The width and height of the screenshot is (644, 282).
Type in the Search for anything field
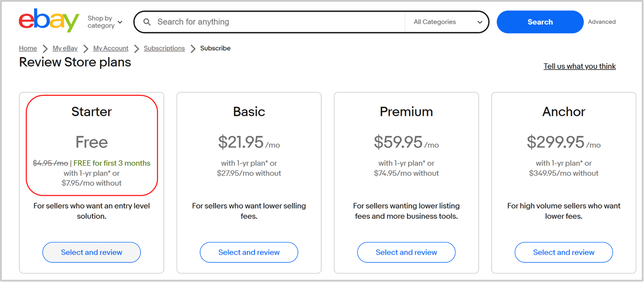(278, 22)
